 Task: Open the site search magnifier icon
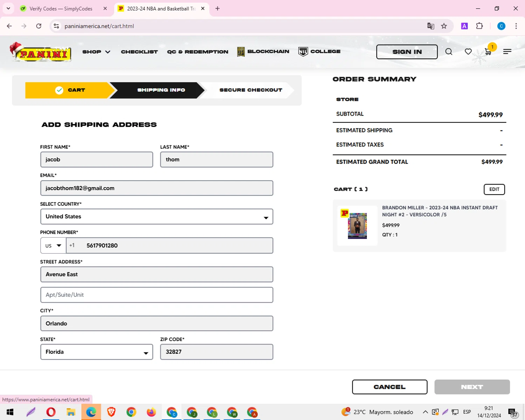(449, 52)
